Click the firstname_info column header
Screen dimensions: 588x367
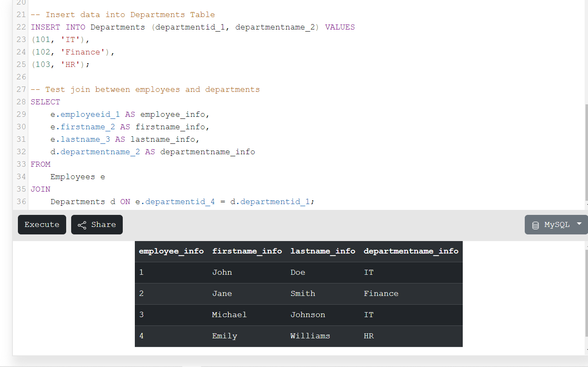click(x=247, y=251)
